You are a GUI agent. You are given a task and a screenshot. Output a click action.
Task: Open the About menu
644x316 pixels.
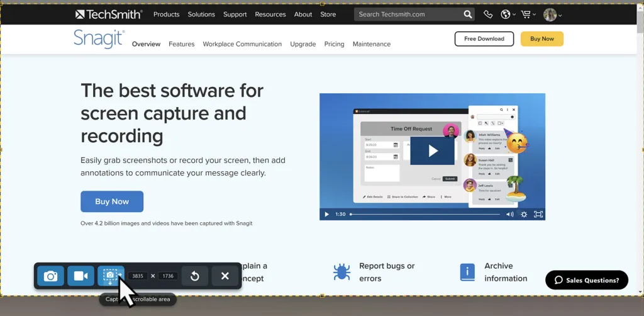pos(303,14)
